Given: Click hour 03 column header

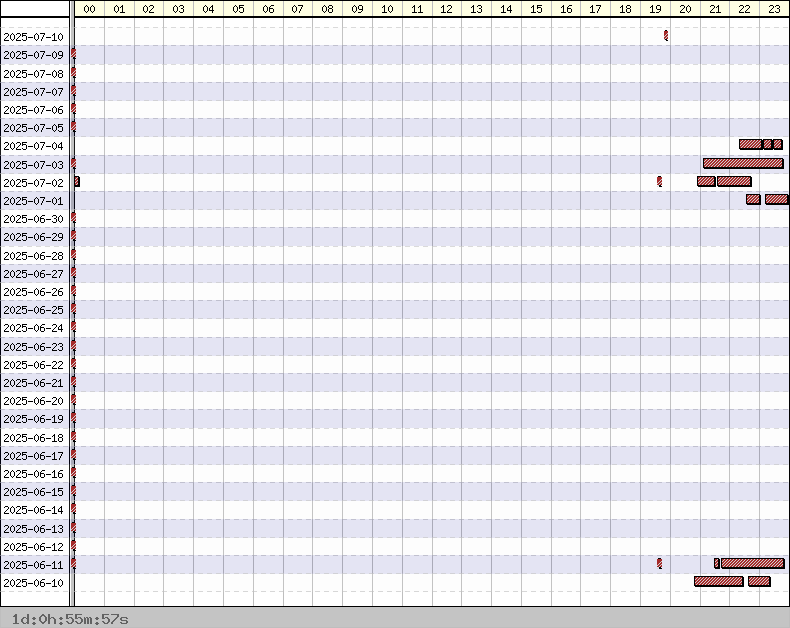Looking at the screenshot, I should [x=178, y=9].
